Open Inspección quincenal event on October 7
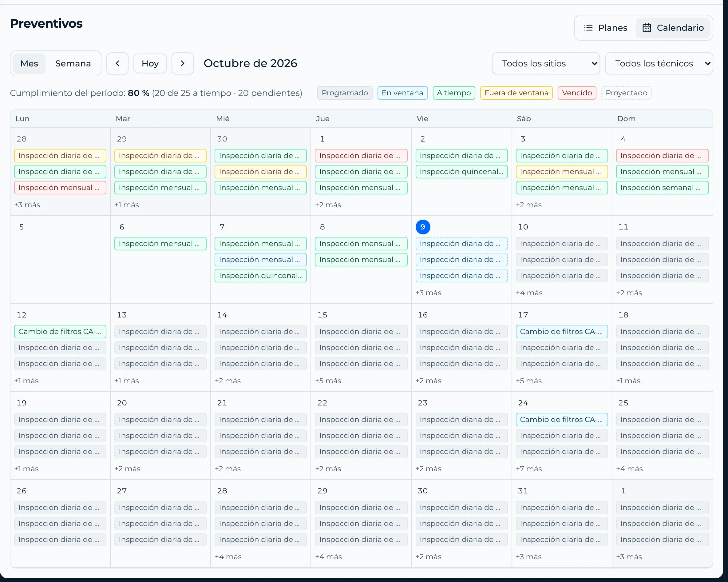This screenshot has height=582, width=728. (260, 276)
